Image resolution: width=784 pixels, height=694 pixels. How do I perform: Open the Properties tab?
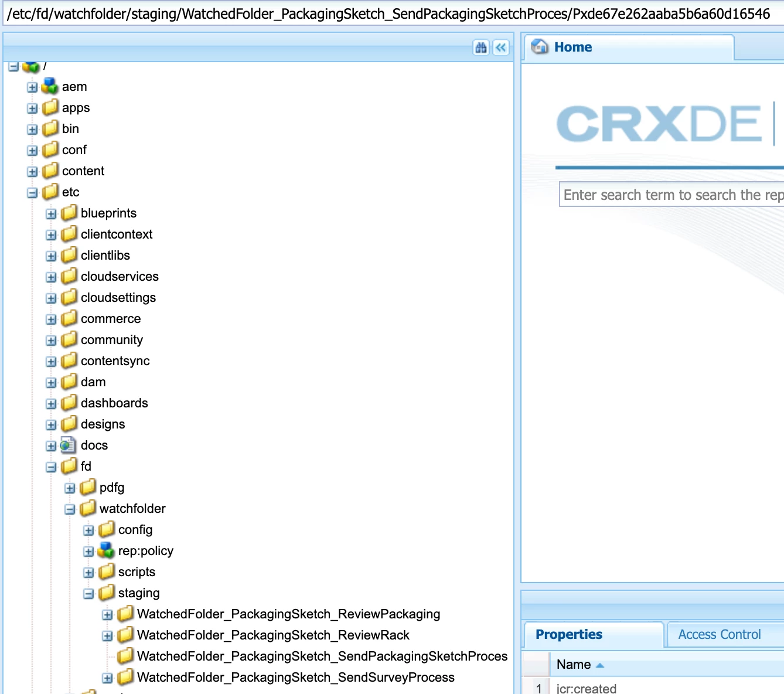click(594, 635)
